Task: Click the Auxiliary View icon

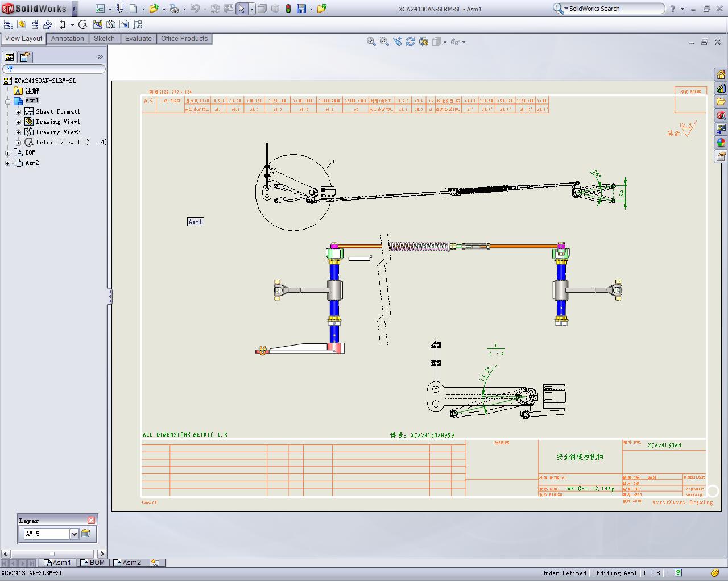Action: pos(48,24)
